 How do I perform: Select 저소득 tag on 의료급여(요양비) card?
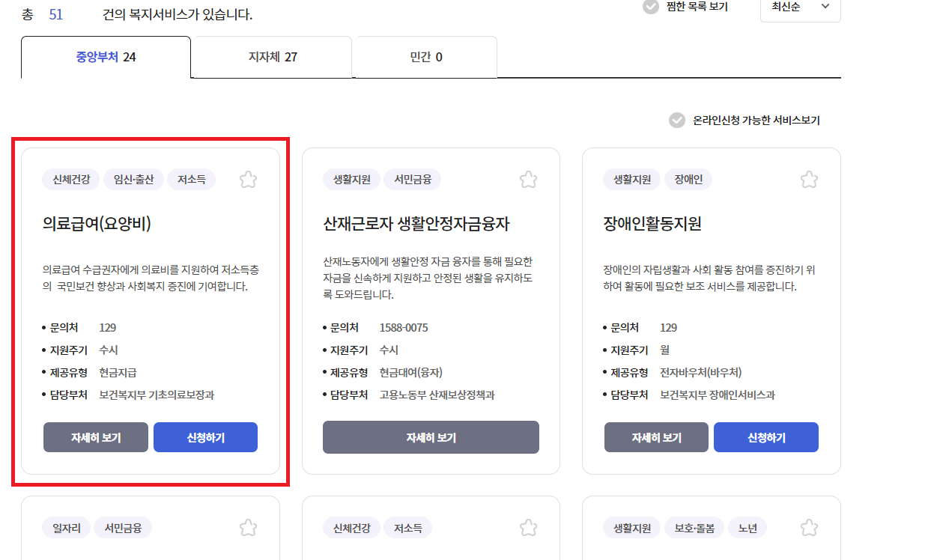(x=191, y=180)
